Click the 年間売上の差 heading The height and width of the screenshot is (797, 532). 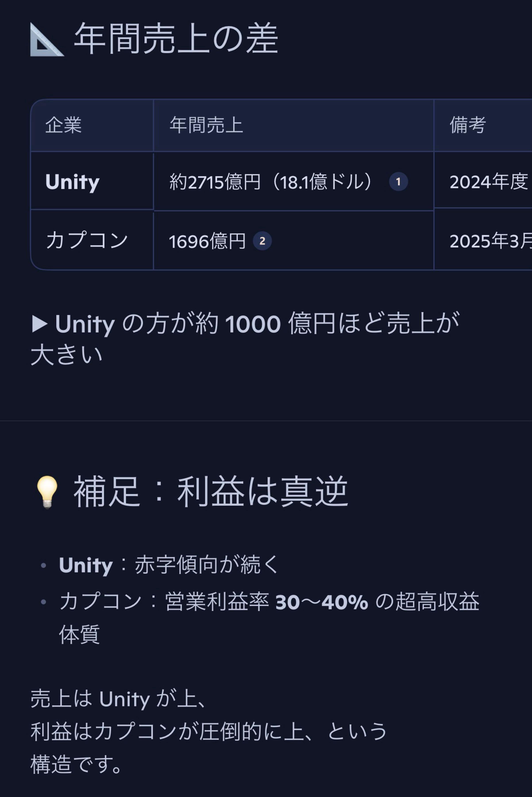coord(176,39)
